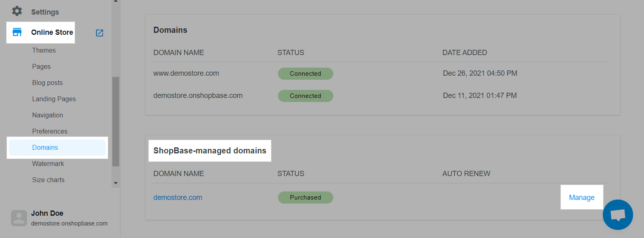This screenshot has width=644, height=238.
Task: Select Blog posts in the sidebar
Action: pyautogui.click(x=48, y=83)
